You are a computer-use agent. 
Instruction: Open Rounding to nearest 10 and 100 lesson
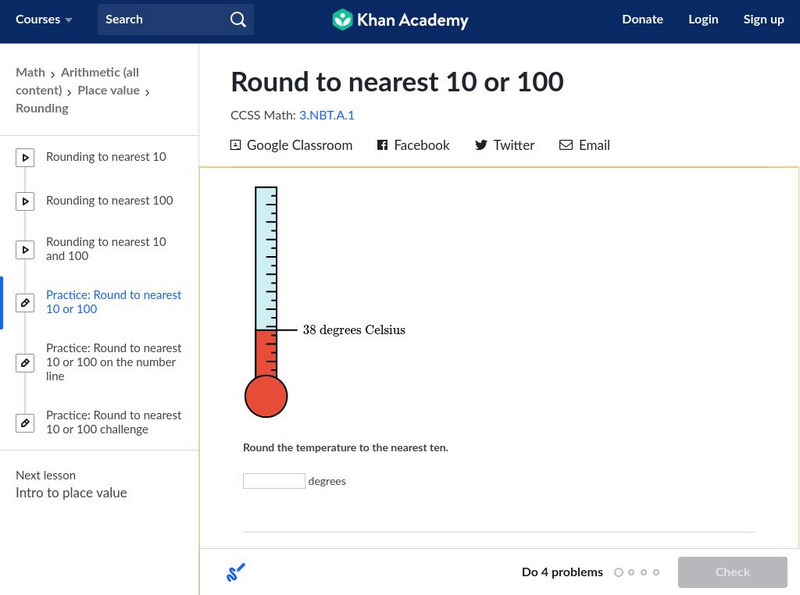(106, 249)
